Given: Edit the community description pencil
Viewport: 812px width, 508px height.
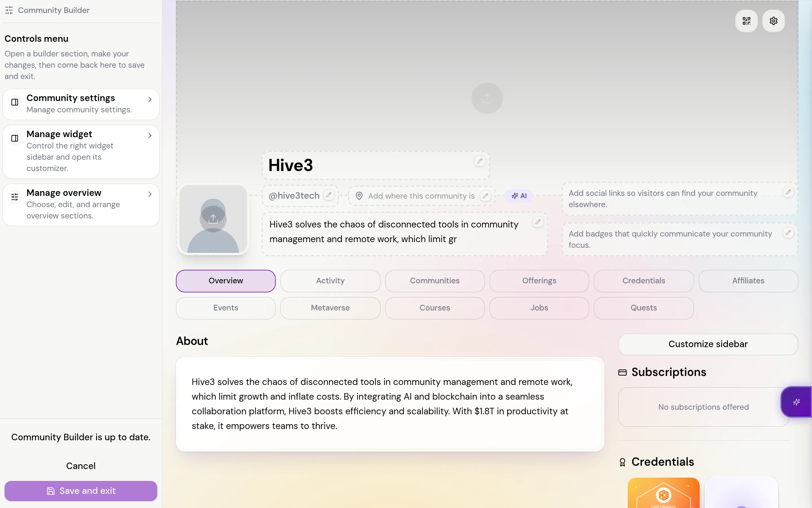Looking at the screenshot, I should tap(538, 222).
